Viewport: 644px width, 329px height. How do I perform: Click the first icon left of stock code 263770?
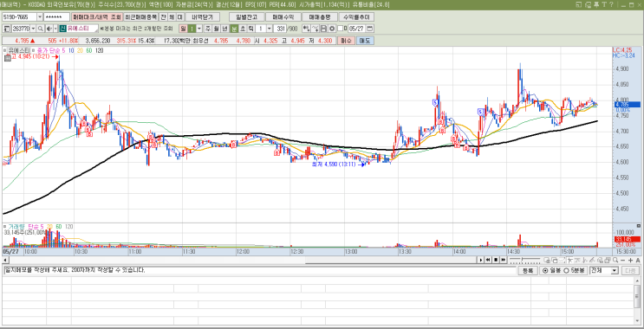[x=7, y=29]
